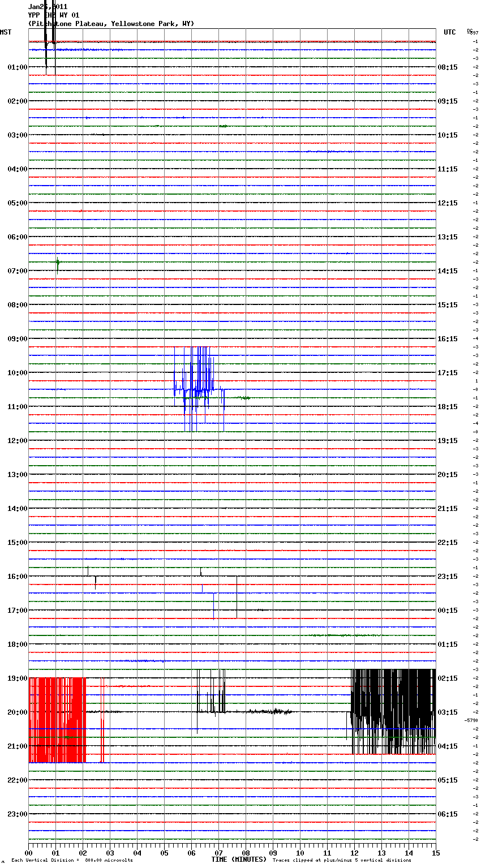The image size is (481, 868).
Task: Click the "19:00" MST hour label
Action: point(17,678)
